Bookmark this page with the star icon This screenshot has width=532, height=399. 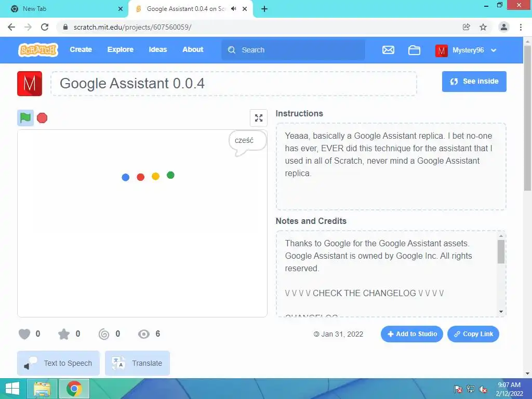click(483, 27)
